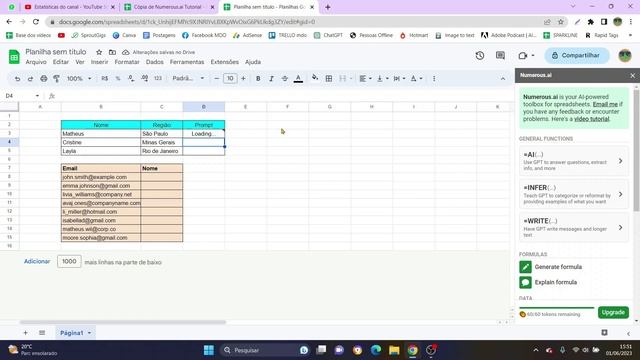640x360 pixels.
Task: Toggle bold formatting
Action: click(258, 78)
